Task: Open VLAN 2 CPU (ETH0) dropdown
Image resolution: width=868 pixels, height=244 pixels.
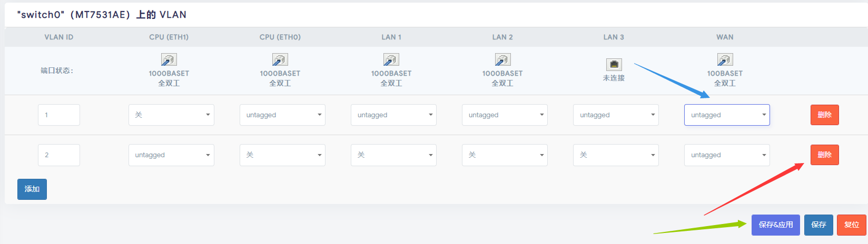Action: point(282,155)
